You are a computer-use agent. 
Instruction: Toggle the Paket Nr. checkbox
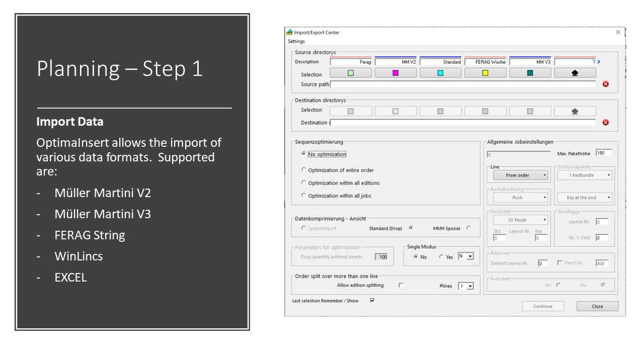click(x=559, y=262)
